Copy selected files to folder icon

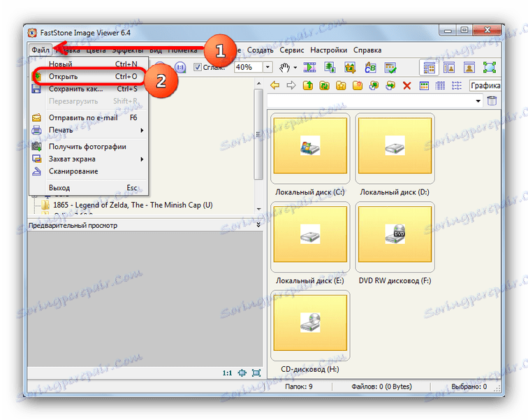(374, 85)
